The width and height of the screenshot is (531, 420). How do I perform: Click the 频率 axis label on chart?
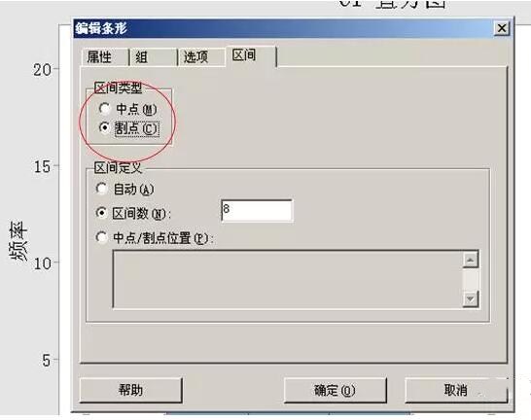19,241
